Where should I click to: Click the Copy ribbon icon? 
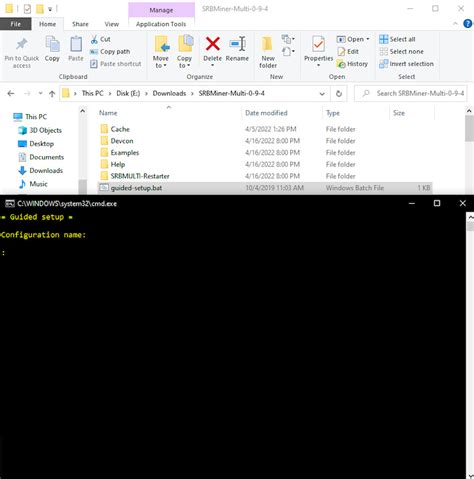tap(52, 45)
